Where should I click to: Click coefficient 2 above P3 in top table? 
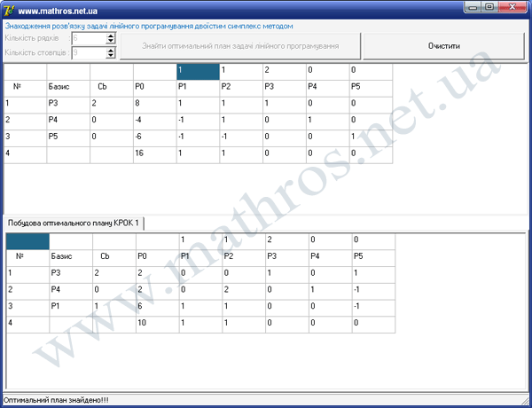(285, 72)
